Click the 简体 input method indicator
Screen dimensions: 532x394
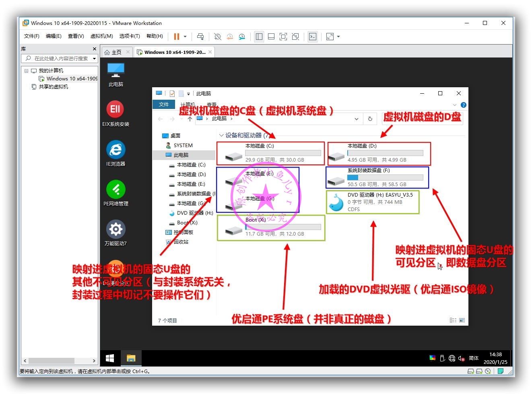(x=474, y=358)
